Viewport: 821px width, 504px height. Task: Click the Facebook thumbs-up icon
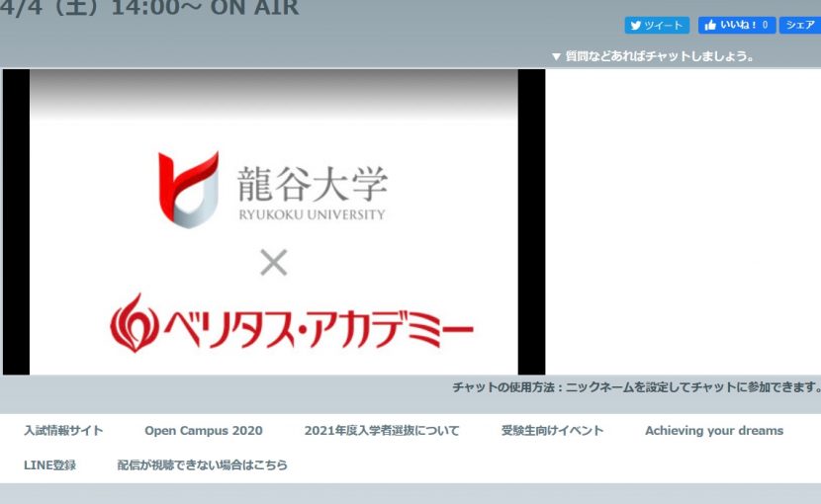pyautogui.click(x=709, y=25)
